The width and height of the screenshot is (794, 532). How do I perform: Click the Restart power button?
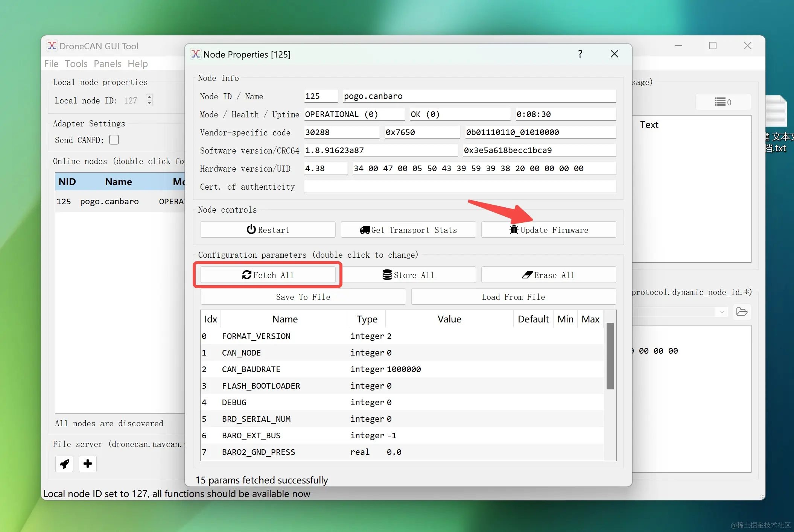pyautogui.click(x=268, y=230)
